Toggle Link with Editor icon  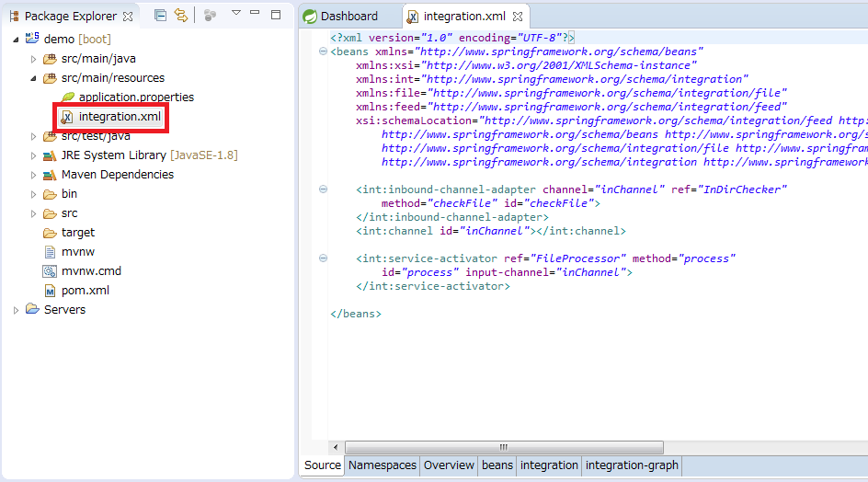[x=181, y=16]
